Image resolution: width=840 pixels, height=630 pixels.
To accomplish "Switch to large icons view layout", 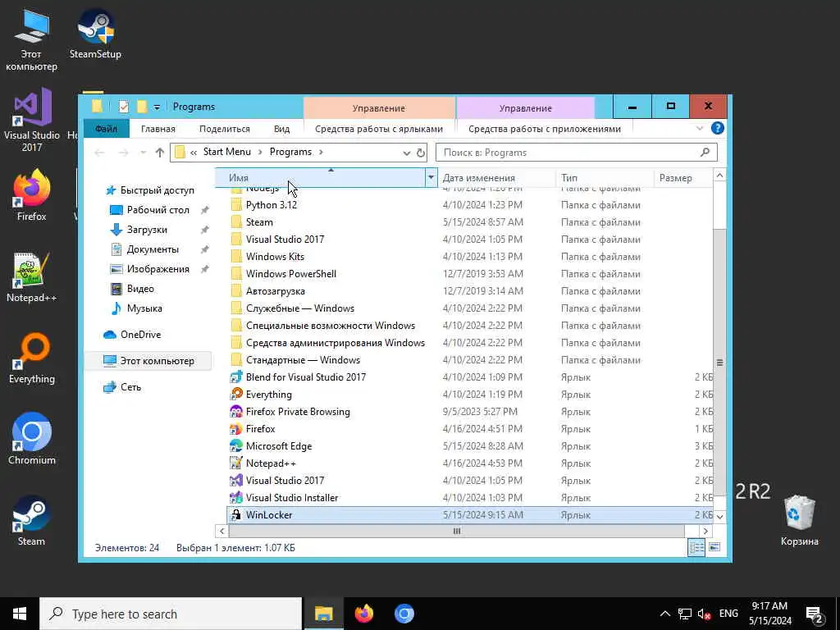I will pyautogui.click(x=714, y=547).
